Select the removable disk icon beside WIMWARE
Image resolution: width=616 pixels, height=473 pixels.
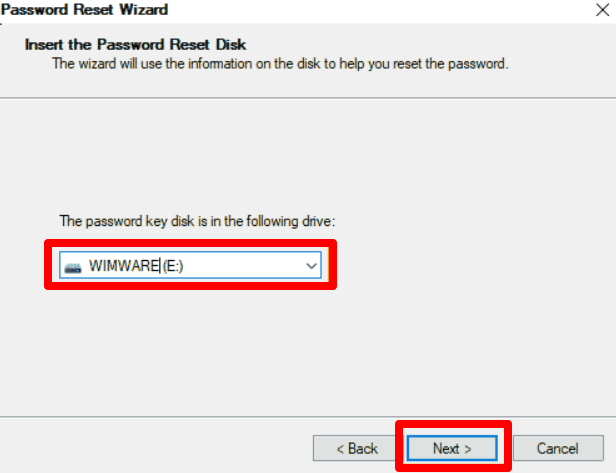pos(73,266)
